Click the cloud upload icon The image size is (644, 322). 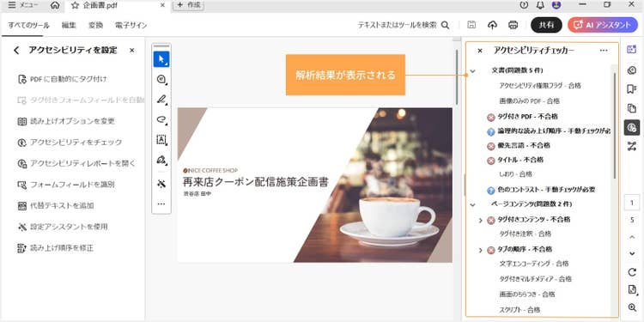pos(492,25)
